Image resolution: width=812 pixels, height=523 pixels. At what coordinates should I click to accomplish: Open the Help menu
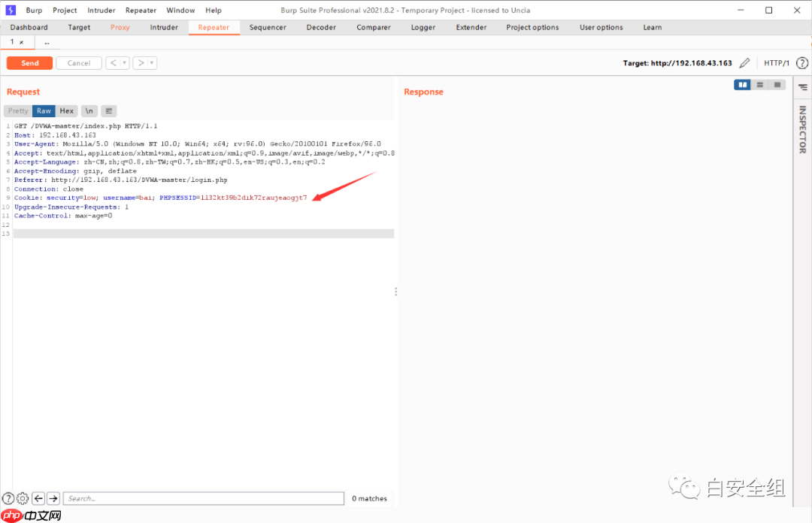tap(214, 10)
